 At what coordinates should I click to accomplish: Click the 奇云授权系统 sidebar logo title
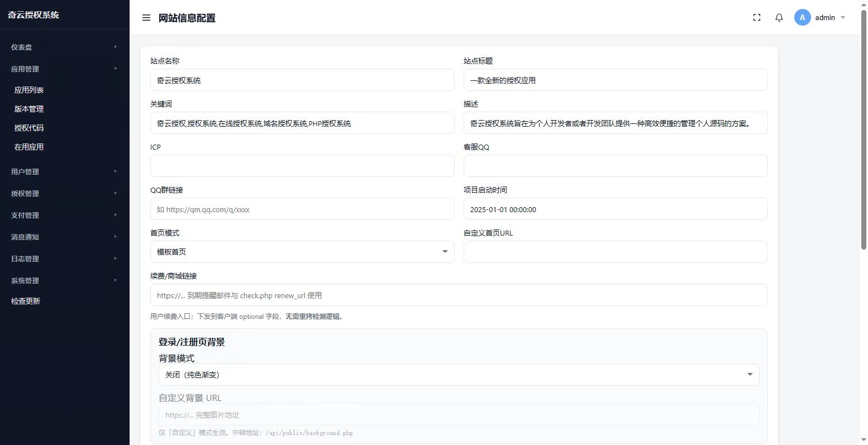point(34,15)
